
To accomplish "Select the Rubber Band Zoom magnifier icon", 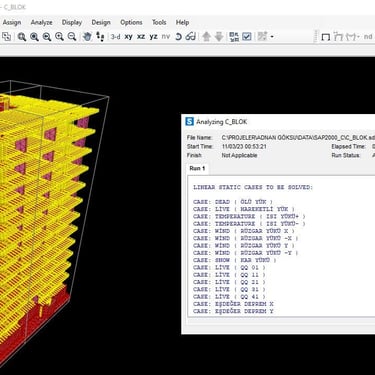I will (22, 37).
